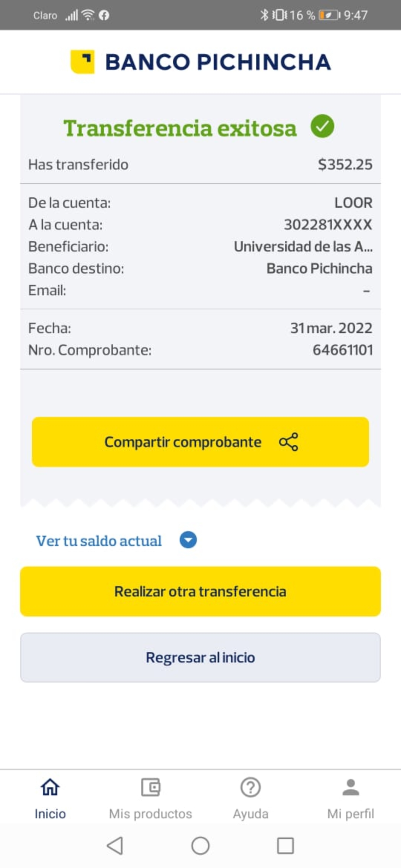Tap the share icon on Compartir comprobante
401x868 pixels.
click(x=288, y=442)
